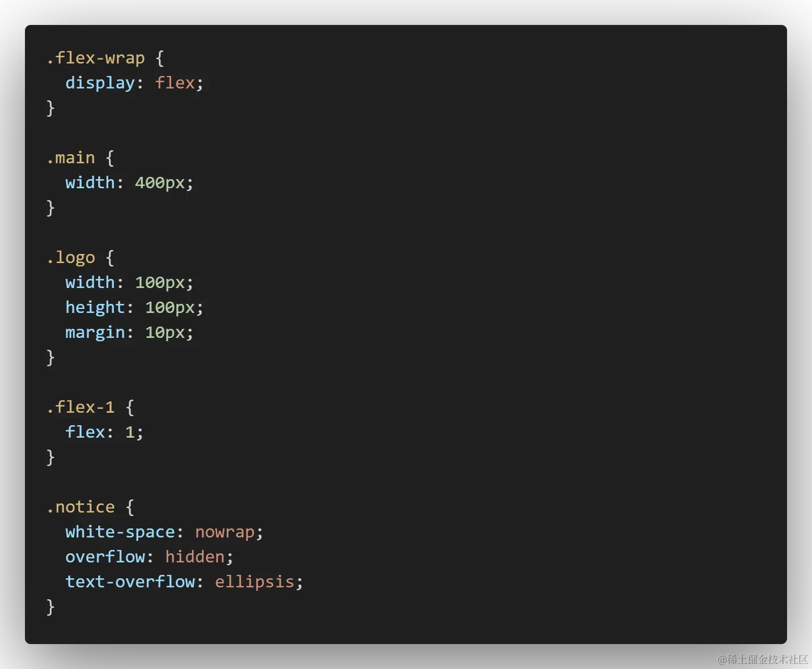Click the text-overflow property name
Viewport: 812px width, 669px height.
[130, 582]
